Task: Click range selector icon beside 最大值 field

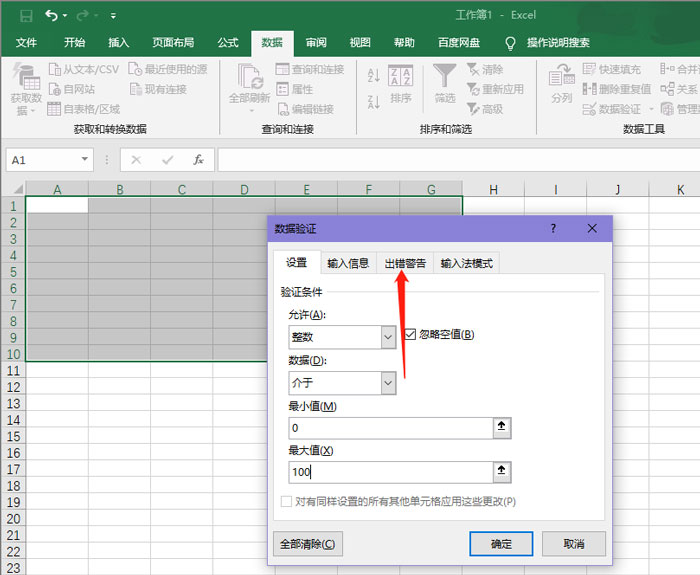Action: tap(502, 472)
